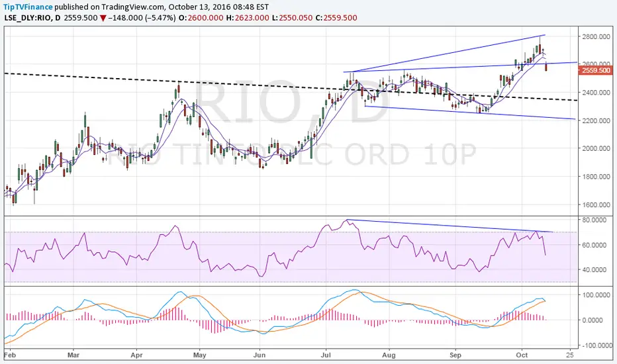Image resolution: width=617 pixels, height=364 pixels.
Task: Click the 25 date label on time axis
Action: [570, 355]
